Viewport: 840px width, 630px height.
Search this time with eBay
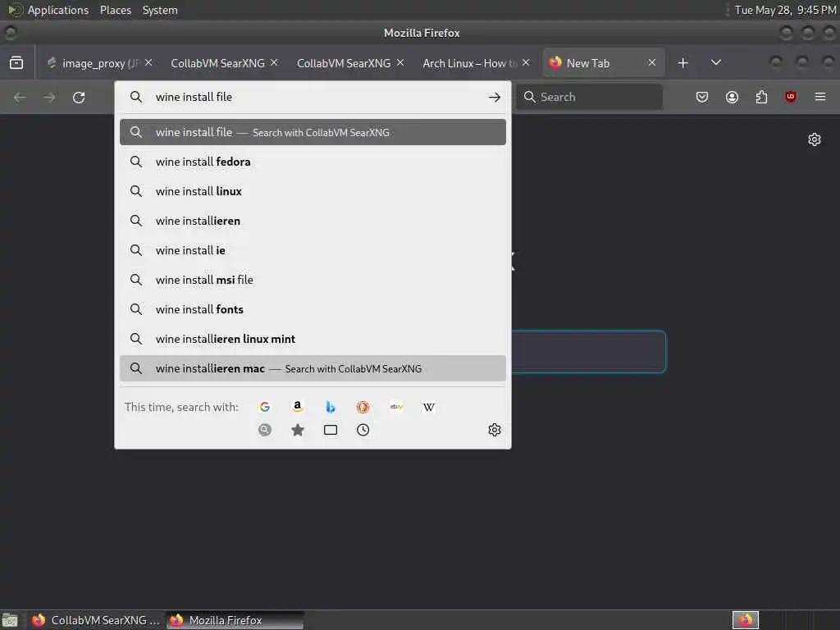coord(396,407)
